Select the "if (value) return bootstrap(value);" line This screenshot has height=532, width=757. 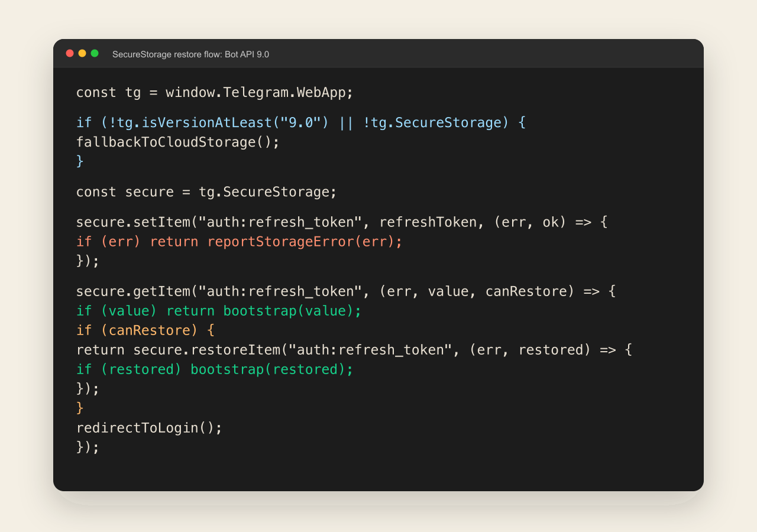pos(219,310)
